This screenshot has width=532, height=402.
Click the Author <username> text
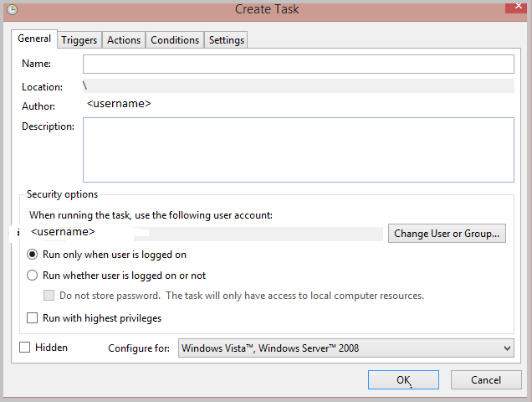pyautogui.click(x=119, y=103)
